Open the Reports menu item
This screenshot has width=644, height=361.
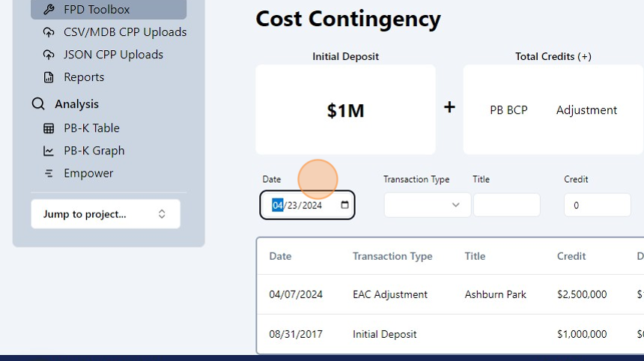coord(84,77)
